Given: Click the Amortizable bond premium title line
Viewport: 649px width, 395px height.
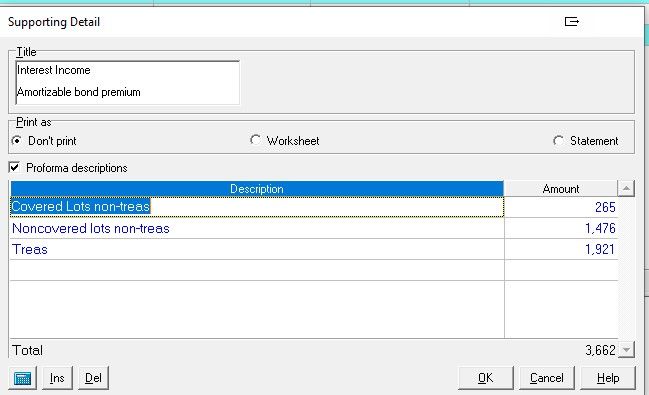Looking at the screenshot, I should pyautogui.click(x=79, y=92).
